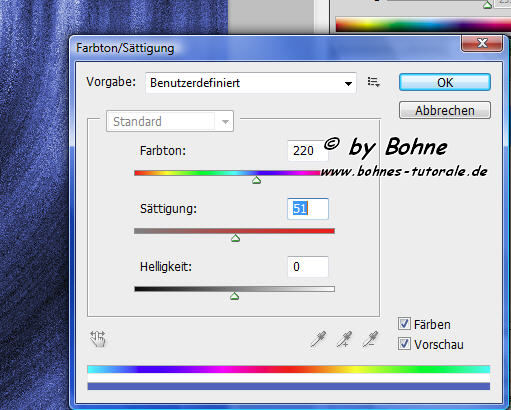Select the add-to-sample eyedropper
Viewport: 511px width, 410px height.
(344, 339)
